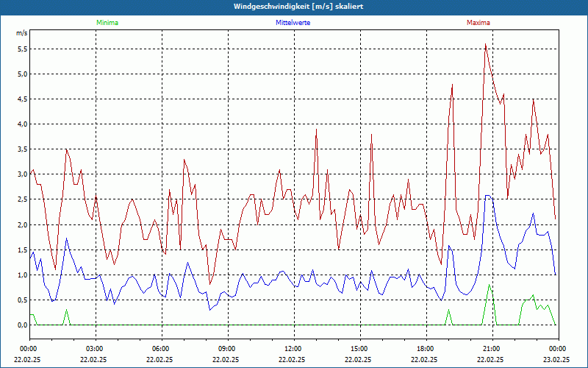The width and height of the screenshot is (588, 368).
Task: Click the 2,0 y-axis value
Action: [23, 225]
